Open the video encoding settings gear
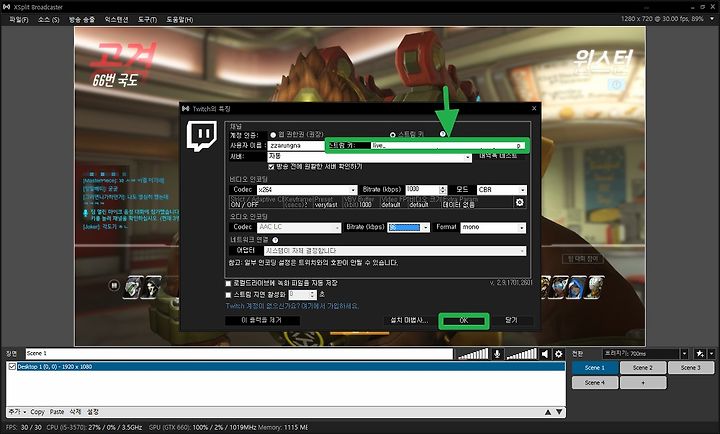The height and width of the screenshot is (434, 720). [519, 203]
